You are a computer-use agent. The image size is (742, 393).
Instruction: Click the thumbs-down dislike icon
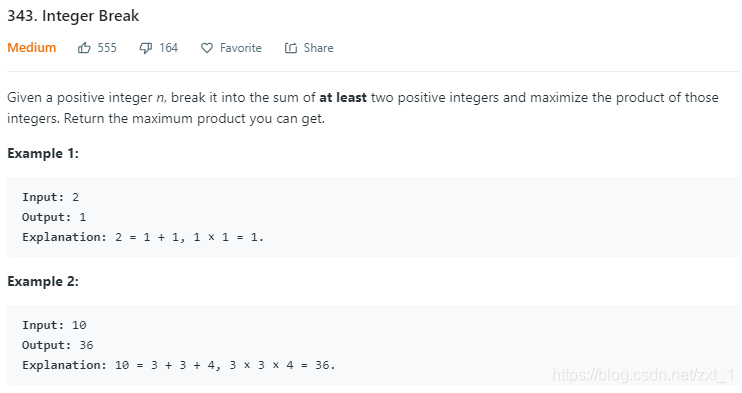[146, 48]
